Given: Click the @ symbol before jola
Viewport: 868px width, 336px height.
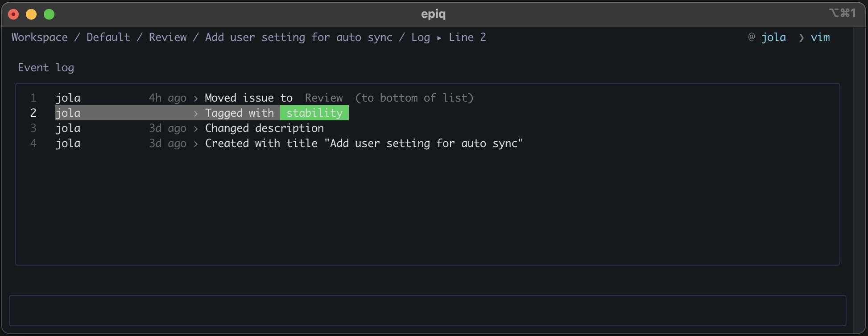Looking at the screenshot, I should 752,37.
